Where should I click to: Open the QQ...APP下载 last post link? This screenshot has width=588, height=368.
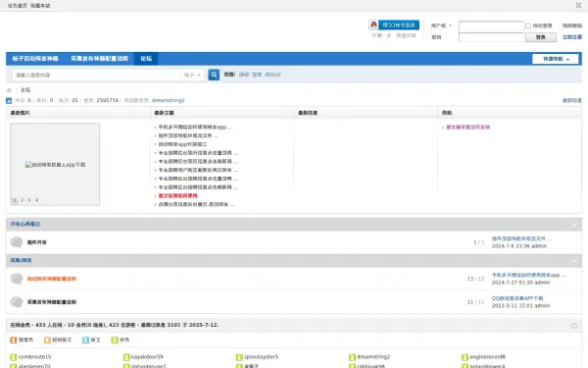coord(517,298)
